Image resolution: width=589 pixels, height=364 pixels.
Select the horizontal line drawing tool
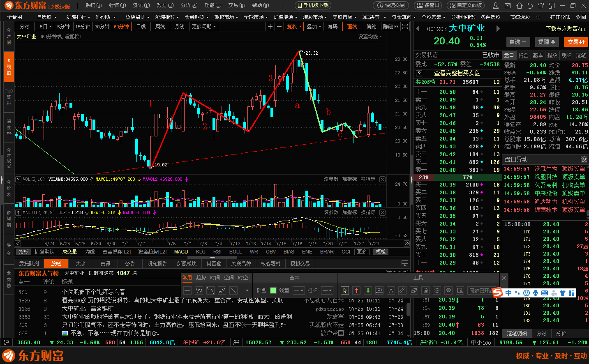pyautogui.click(x=187, y=290)
